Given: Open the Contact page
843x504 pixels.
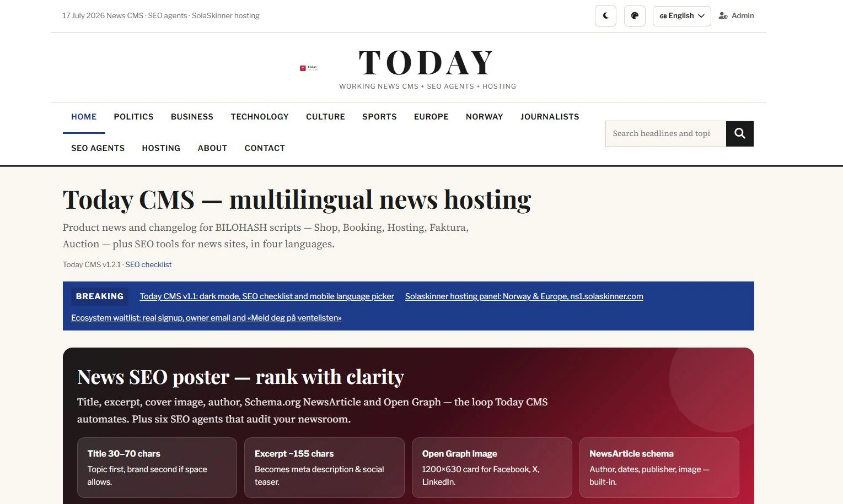Looking at the screenshot, I should pos(265,148).
